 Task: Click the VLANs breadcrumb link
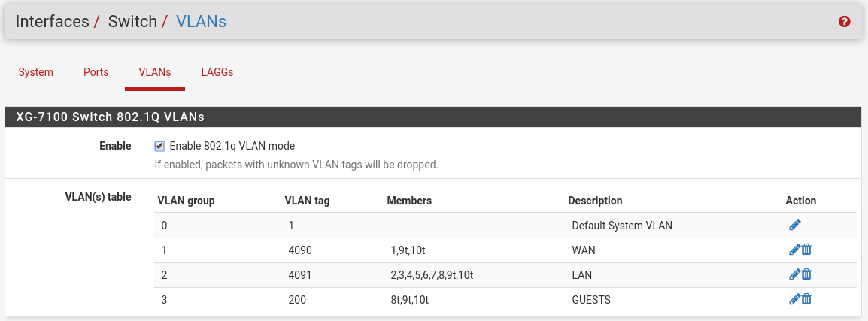pyautogui.click(x=201, y=22)
